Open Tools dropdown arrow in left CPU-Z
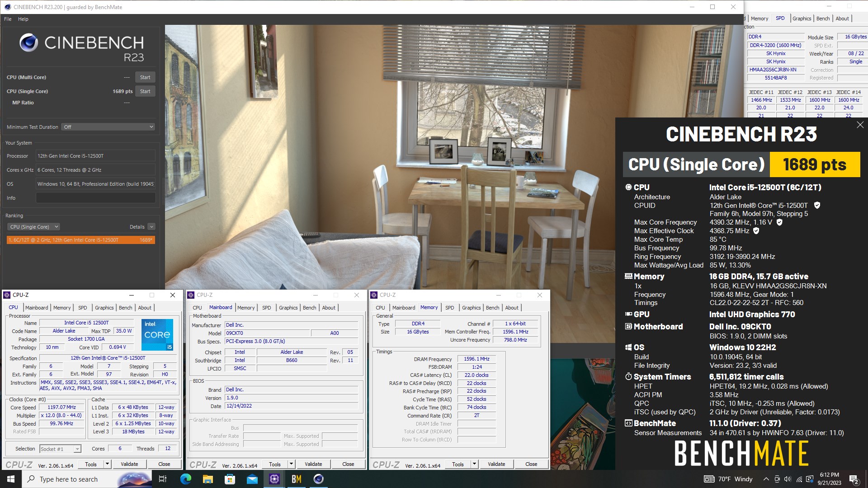 (x=107, y=464)
